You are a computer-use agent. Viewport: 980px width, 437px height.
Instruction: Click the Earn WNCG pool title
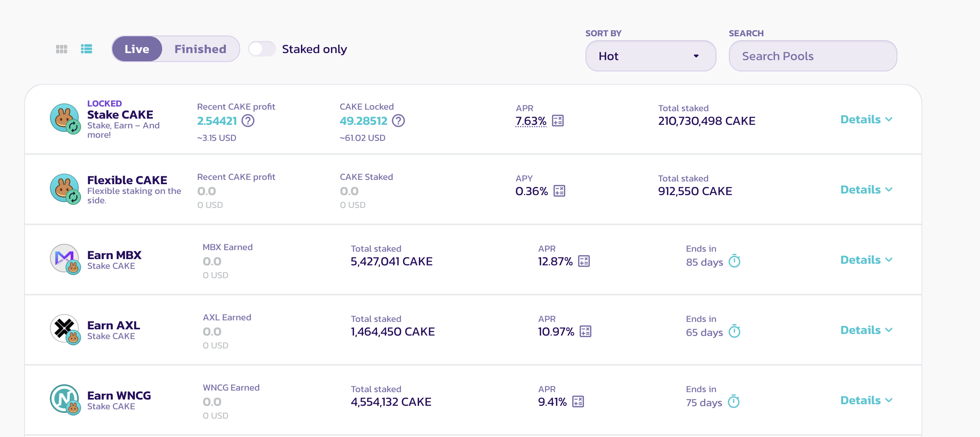click(x=119, y=396)
